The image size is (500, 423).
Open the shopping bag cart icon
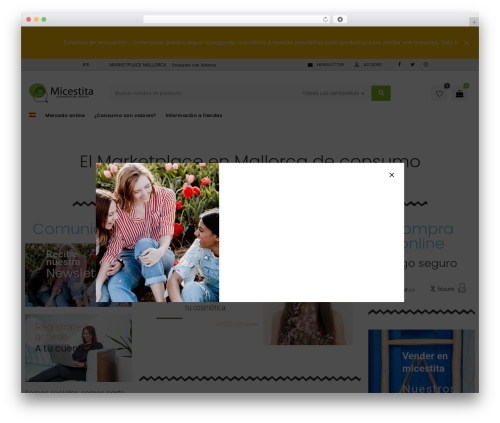pos(459,94)
